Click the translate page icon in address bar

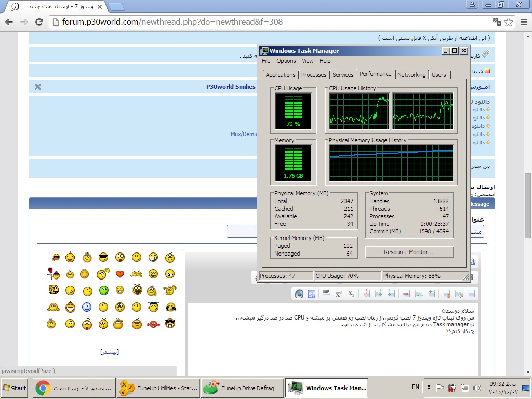497,22
